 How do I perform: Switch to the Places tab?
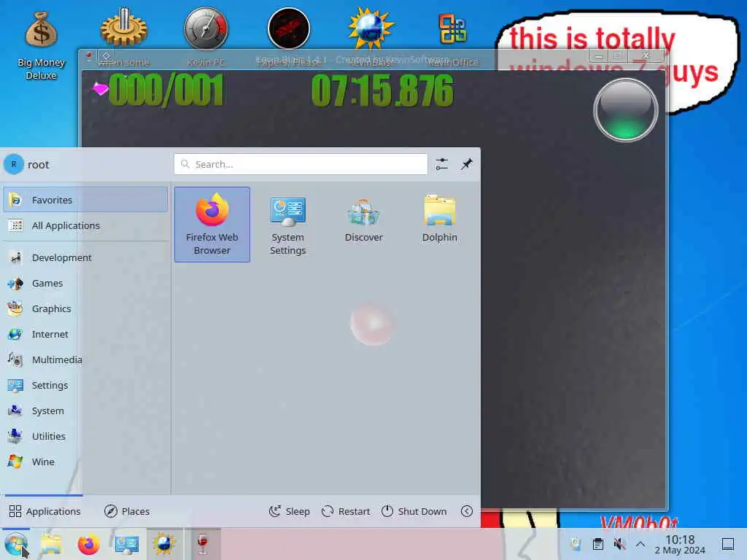click(x=127, y=511)
